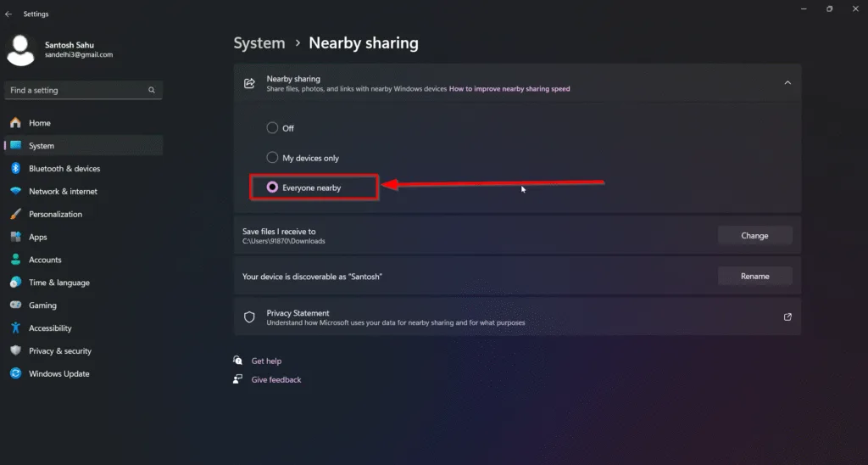Click the device discoverable as Santosh text

click(x=312, y=276)
